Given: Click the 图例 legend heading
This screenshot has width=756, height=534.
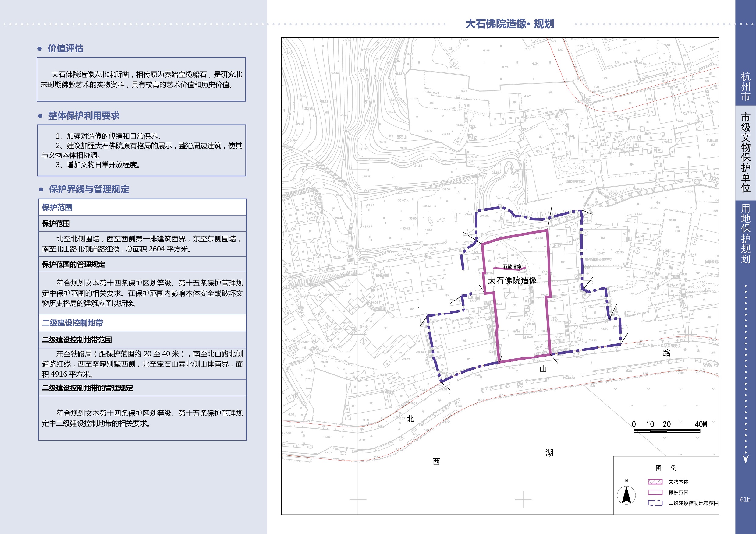Looking at the screenshot, I should [666, 468].
